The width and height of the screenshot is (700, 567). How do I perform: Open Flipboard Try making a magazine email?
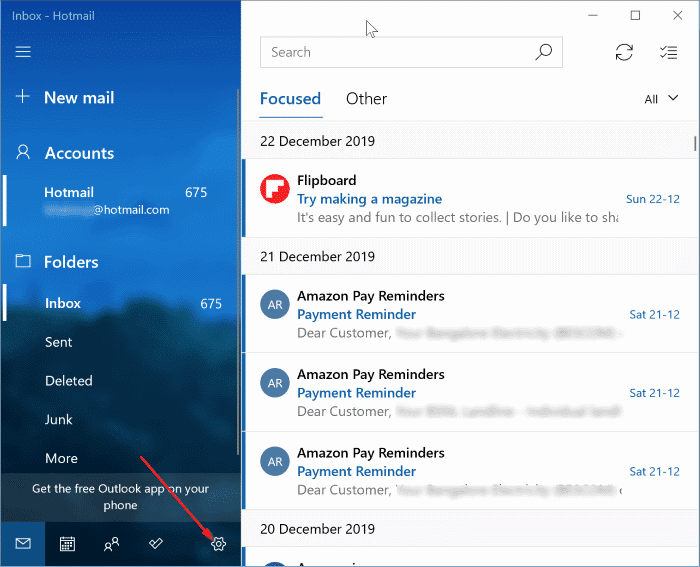(x=469, y=198)
